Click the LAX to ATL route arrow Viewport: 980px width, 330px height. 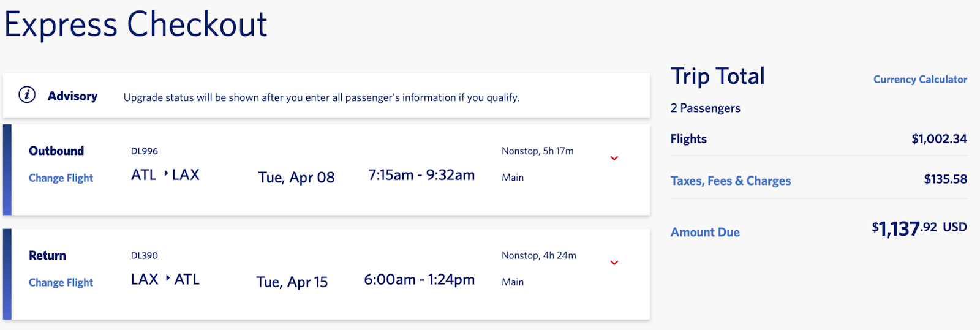tap(167, 279)
